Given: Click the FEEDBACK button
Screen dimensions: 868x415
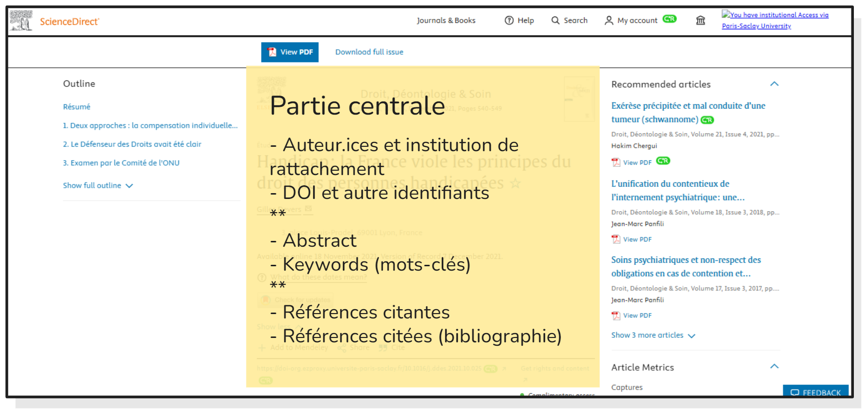Looking at the screenshot, I should coord(815,392).
